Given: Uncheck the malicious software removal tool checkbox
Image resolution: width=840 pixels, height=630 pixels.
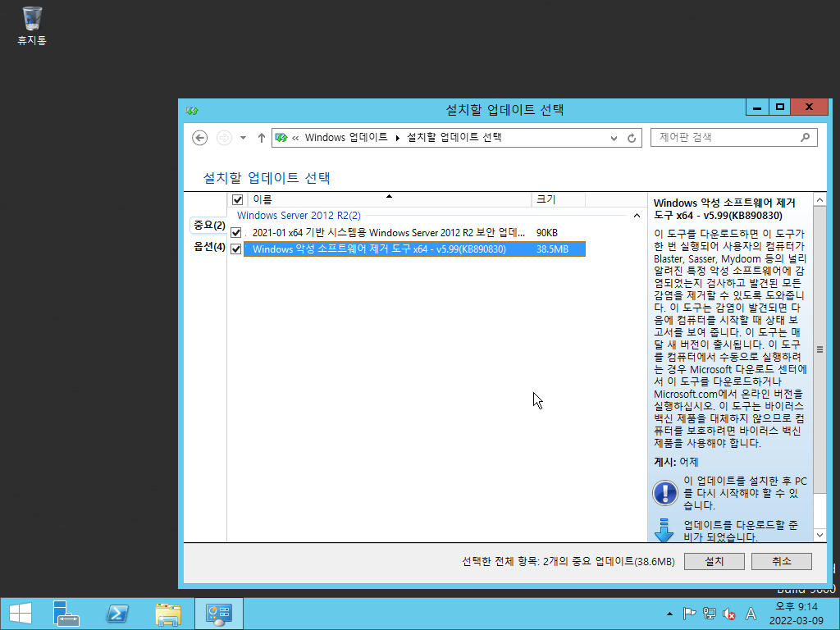Looking at the screenshot, I should click(235, 249).
